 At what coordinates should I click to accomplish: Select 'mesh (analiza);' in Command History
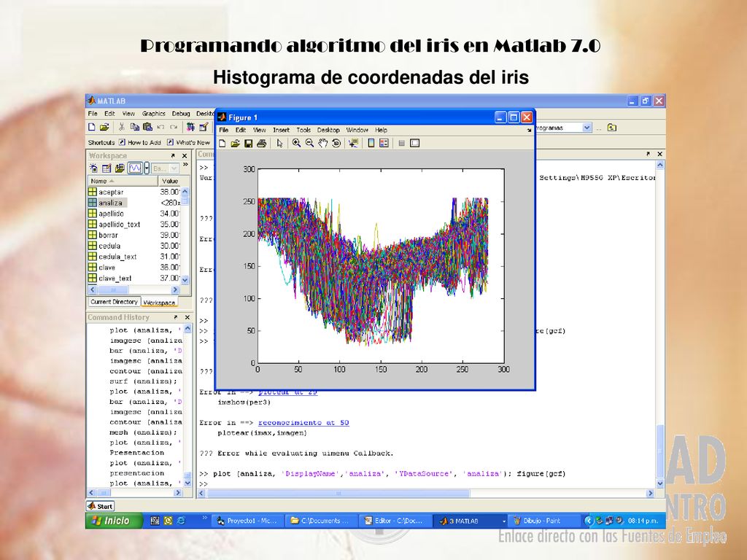(144, 432)
